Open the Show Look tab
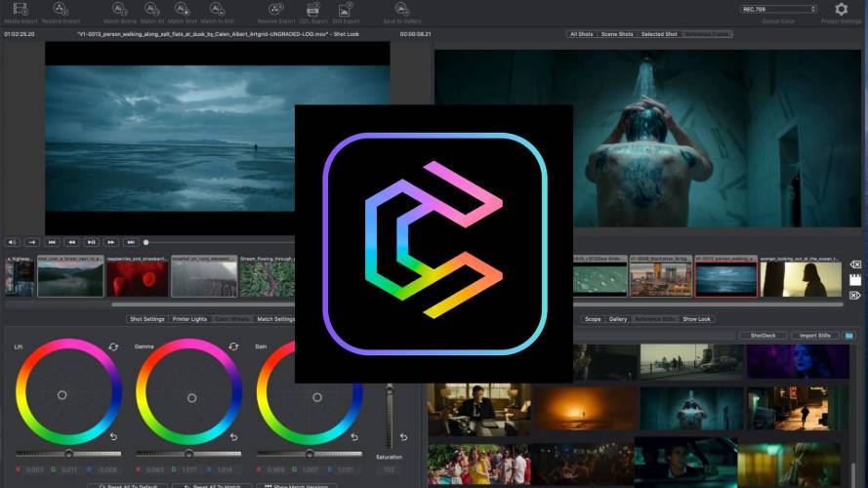 tap(696, 319)
